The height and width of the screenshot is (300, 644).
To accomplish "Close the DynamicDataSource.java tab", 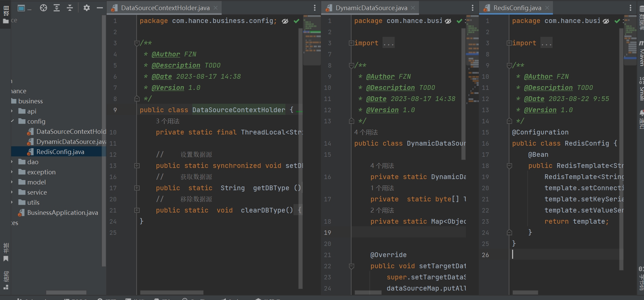I will 413,8.
